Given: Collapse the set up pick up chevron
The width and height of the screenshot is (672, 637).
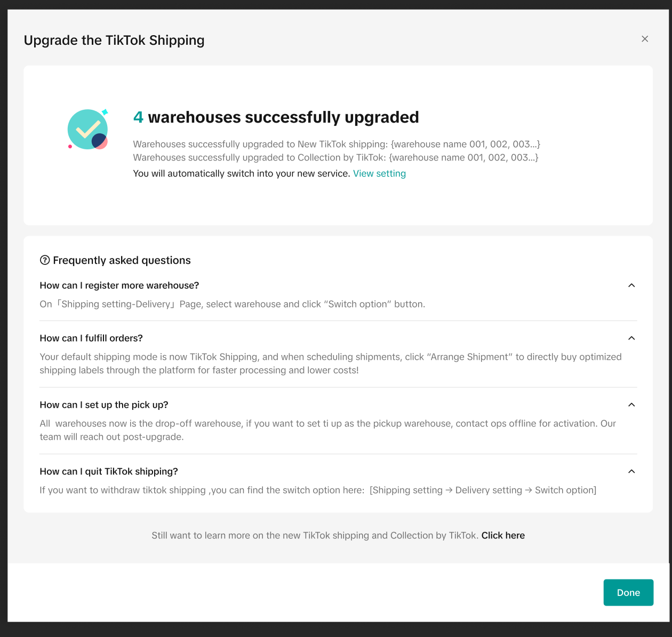Looking at the screenshot, I should (x=631, y=405).
